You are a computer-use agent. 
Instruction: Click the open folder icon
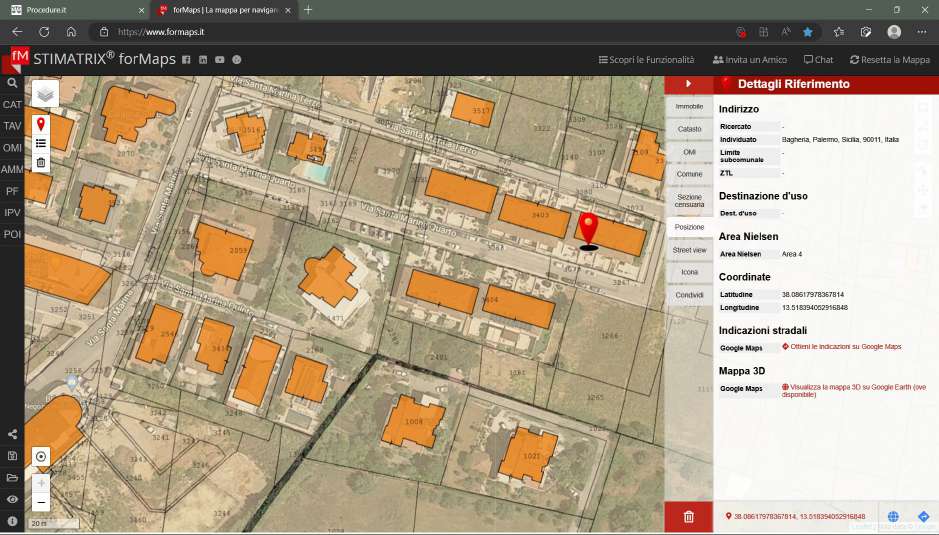point(12,477)
